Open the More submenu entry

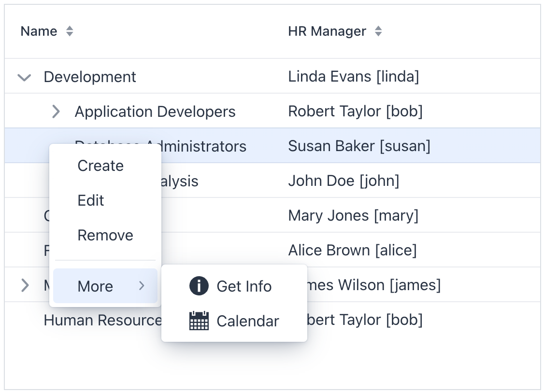coord(95,286)
